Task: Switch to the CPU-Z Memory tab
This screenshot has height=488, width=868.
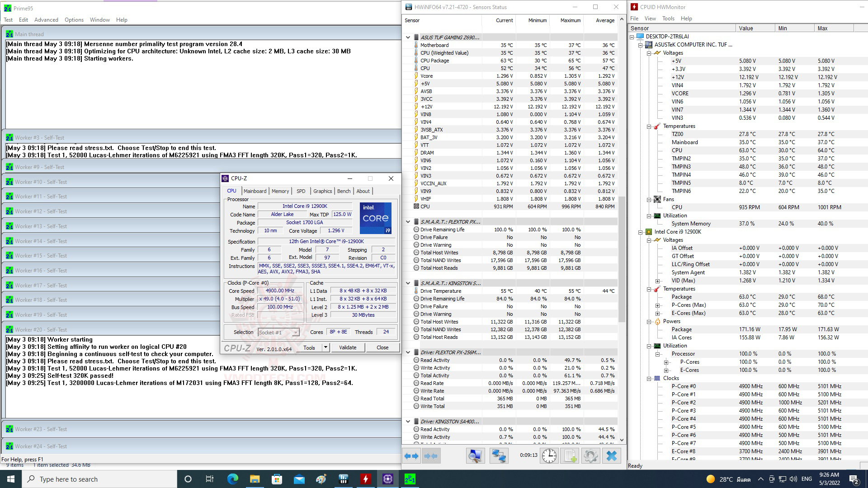Action: (280, 191)
